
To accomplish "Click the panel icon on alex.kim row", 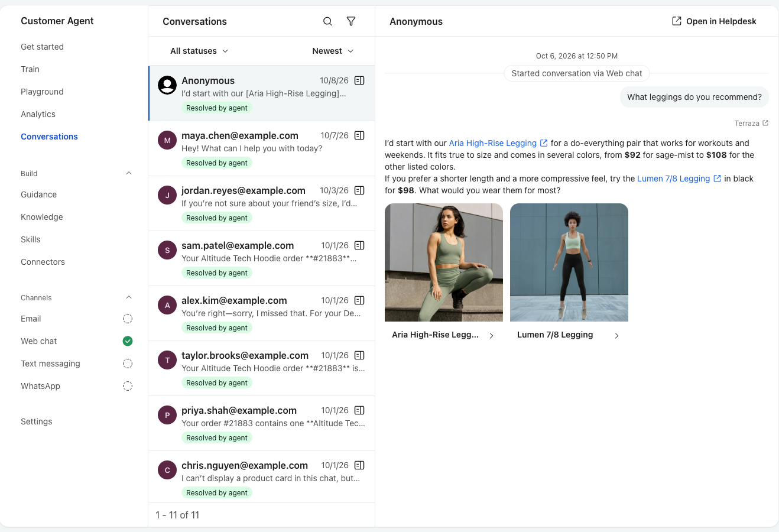I will [x=359, y=300].
